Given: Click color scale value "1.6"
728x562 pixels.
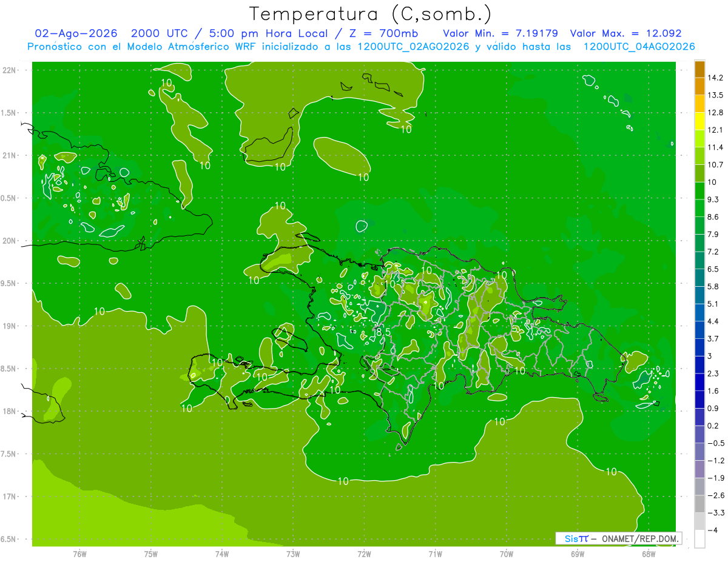Looking at the screenshot, I should click(x=713, y=391).
